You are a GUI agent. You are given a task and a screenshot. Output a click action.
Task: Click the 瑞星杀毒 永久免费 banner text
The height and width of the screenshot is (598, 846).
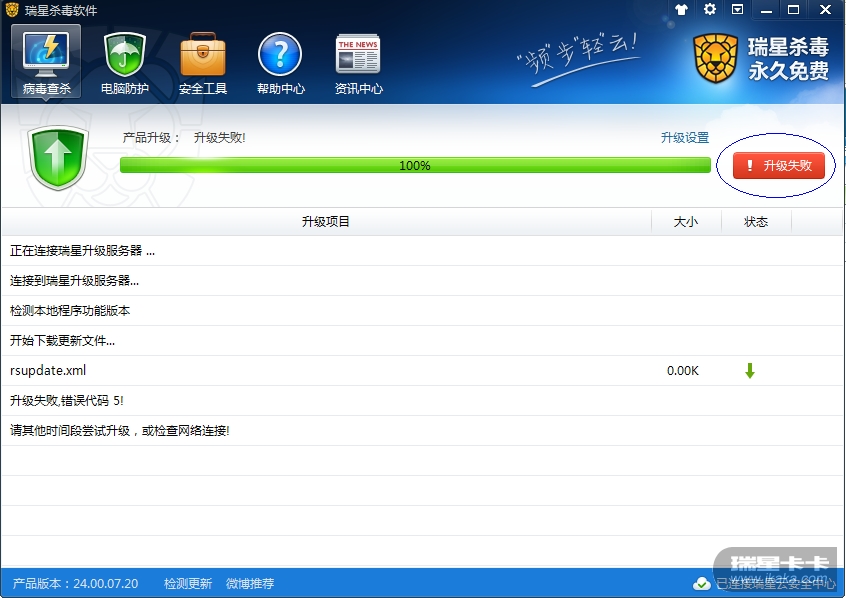[x=788, y=59]
